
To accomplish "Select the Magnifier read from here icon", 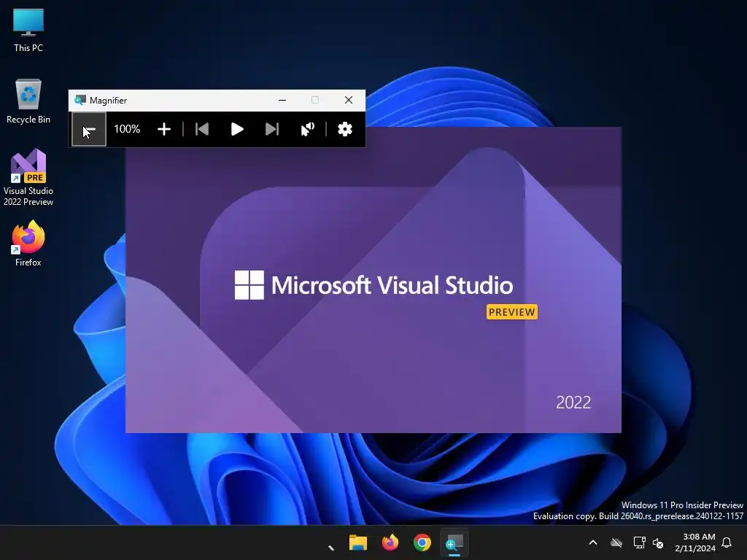I will coord(308,129).
